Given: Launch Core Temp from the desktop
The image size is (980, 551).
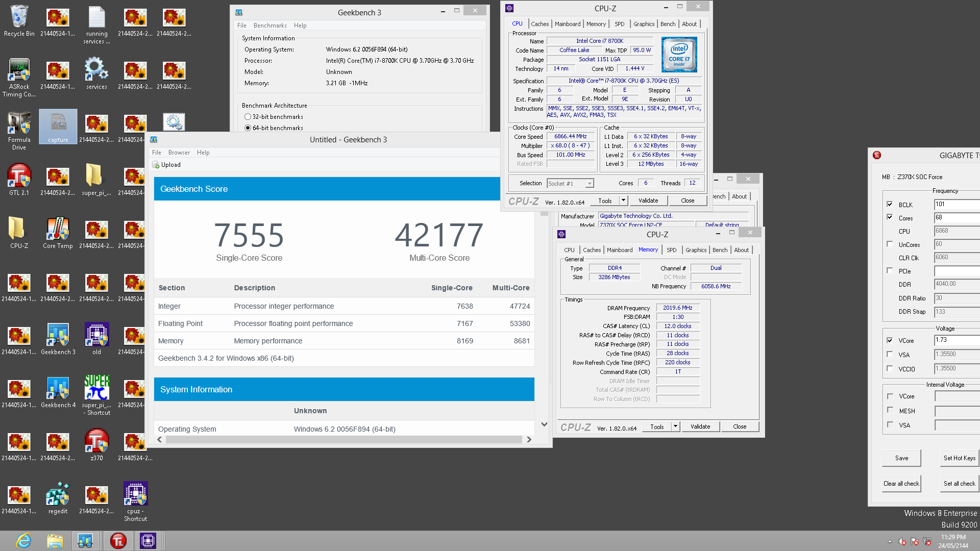Looking at the screenshot, I should [58, 233].
